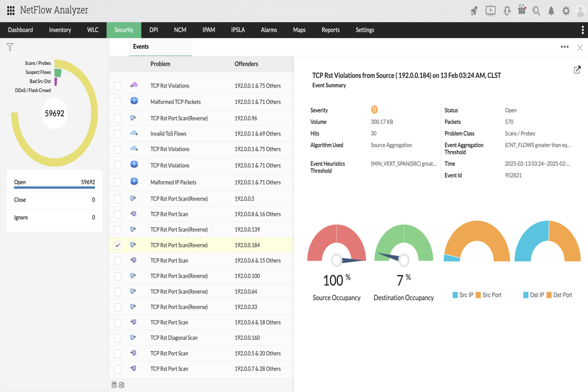
Task: Check the TCP Rst Diagonal Scan checkbox
Action: pyautogui.click(x=118, y=338)
